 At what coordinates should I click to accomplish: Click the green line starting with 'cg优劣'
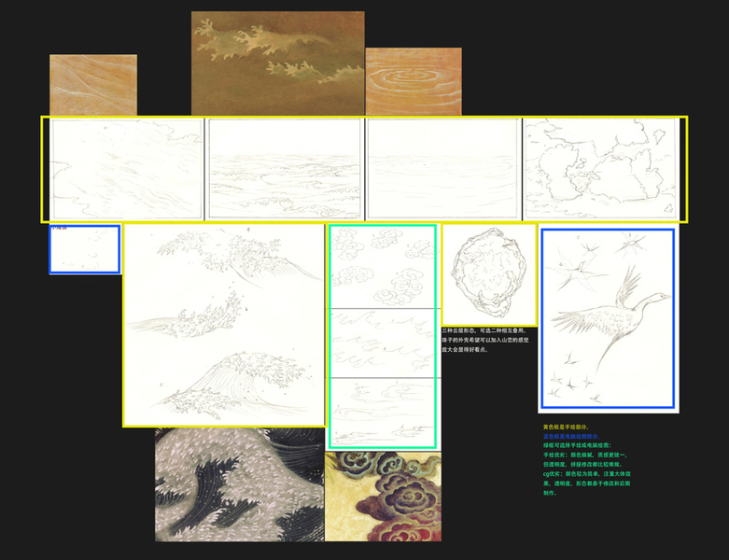click(587, 474)
